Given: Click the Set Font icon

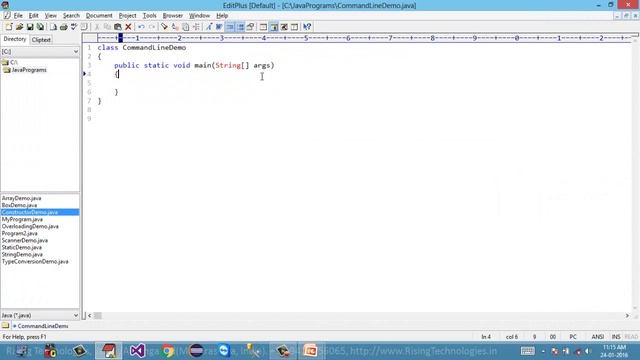Looking at the screenshot, I should pos(209,27).
